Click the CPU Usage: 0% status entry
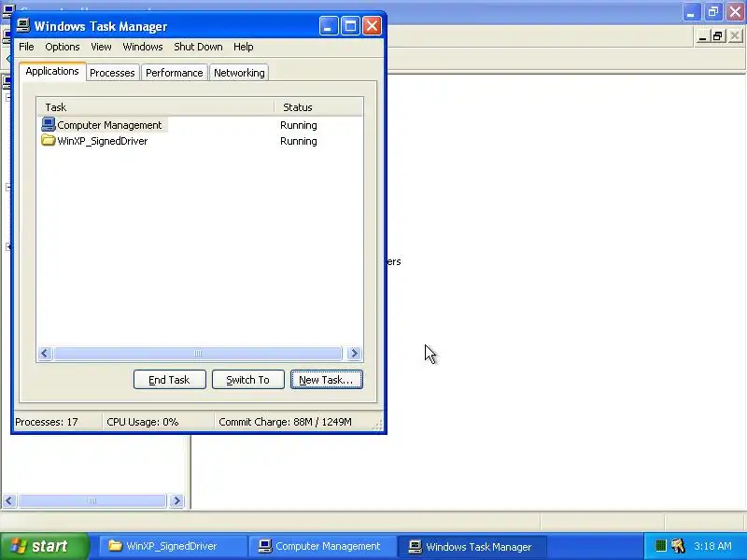 point(143,422)
